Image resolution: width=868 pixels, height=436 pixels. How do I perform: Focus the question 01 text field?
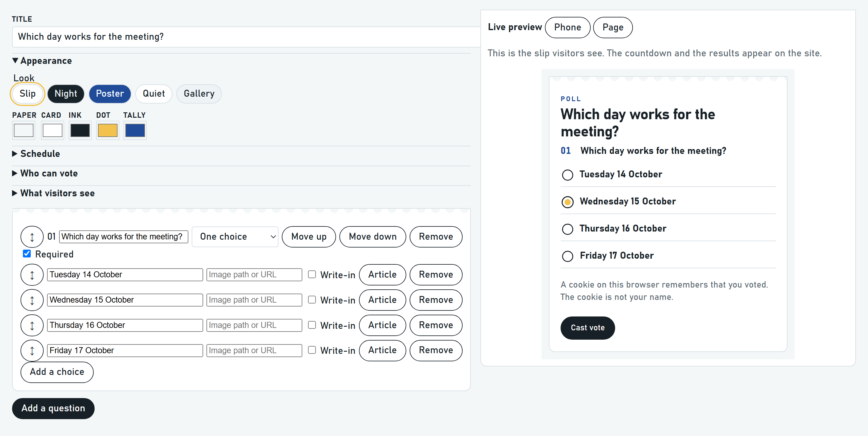pyautogui.click(x=124, y=237)
